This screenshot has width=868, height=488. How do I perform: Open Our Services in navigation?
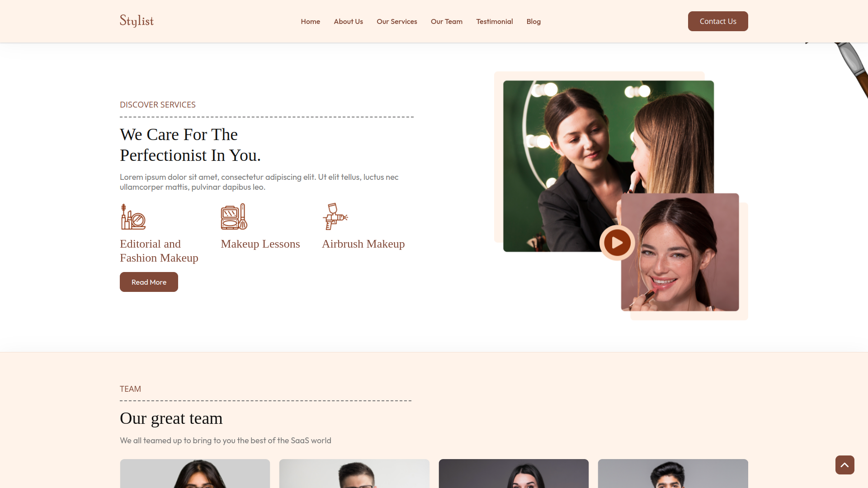pyautogui.click(x=396, y=22)
